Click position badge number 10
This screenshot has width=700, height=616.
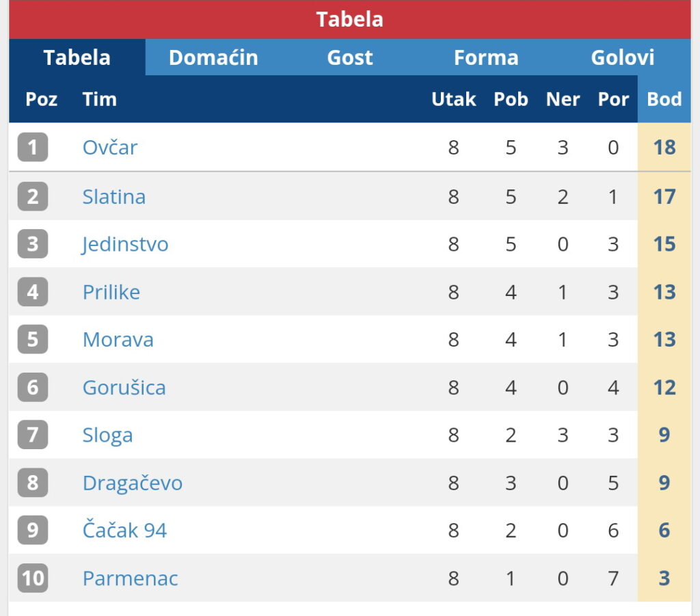point(33,578)
